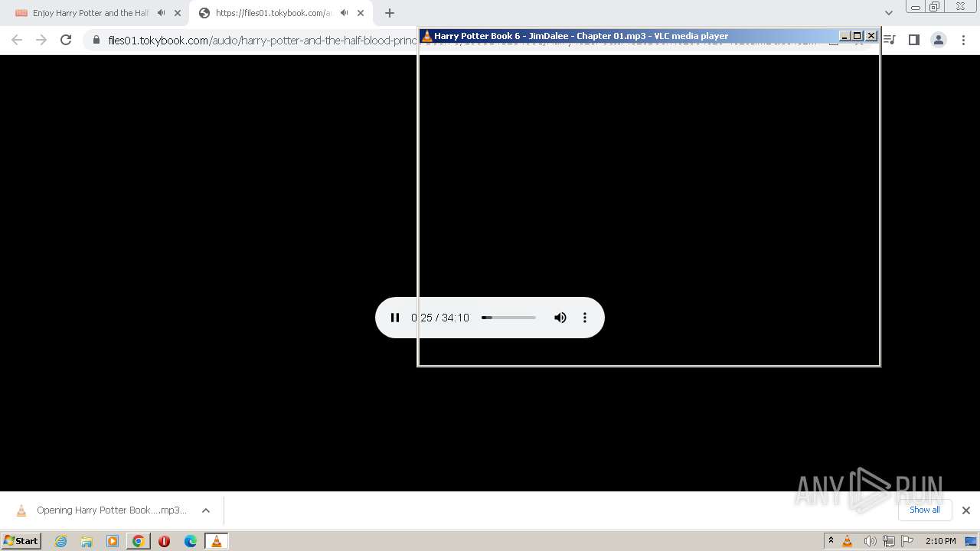Minimize the Chrome browser window
980x551 pixels.
click(915, 7)
